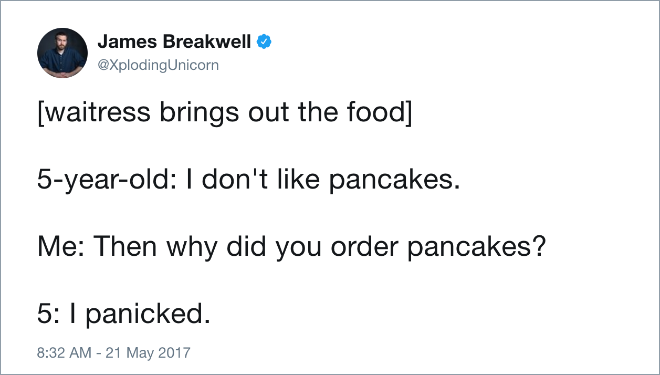Visit the @XplodingUnicorn handle link

158,65
